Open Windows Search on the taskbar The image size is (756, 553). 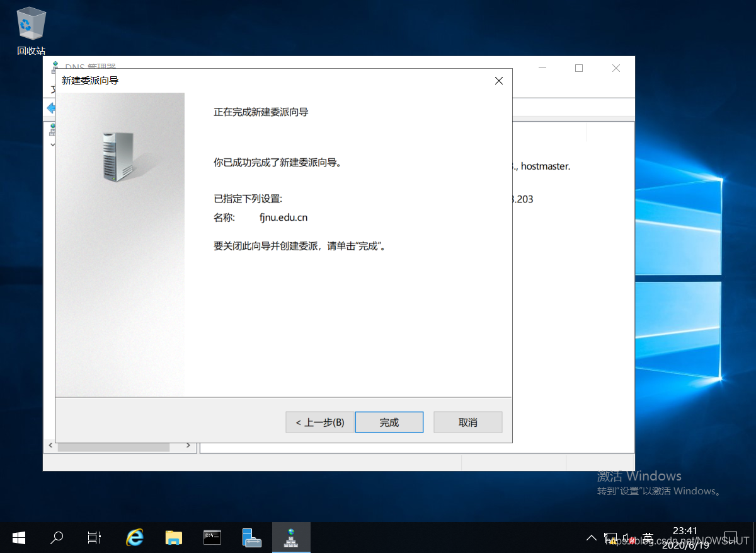click(x=56, y=537)
